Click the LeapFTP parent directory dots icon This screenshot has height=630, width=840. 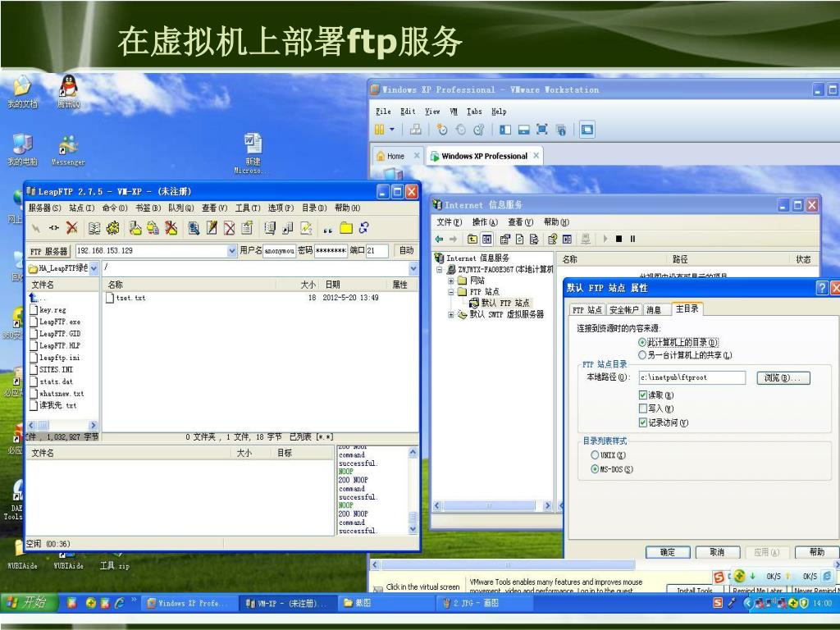(x=328, y=230)
